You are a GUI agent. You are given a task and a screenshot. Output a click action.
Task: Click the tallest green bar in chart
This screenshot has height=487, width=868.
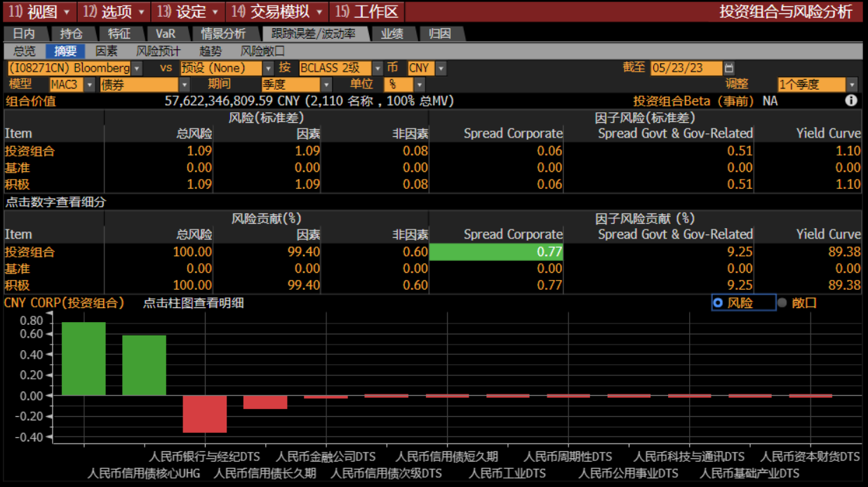[84, 358]
